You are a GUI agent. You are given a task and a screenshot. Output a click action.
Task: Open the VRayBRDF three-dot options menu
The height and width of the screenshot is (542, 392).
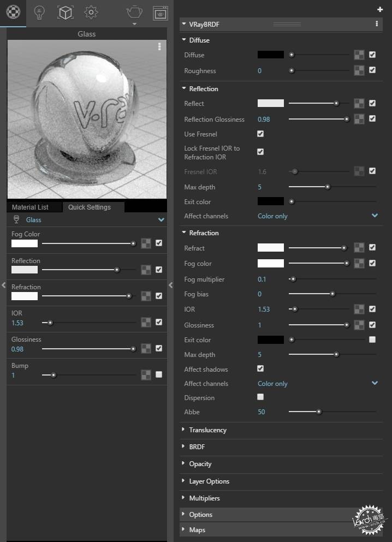pyautogui.click(x=377, y=24)
